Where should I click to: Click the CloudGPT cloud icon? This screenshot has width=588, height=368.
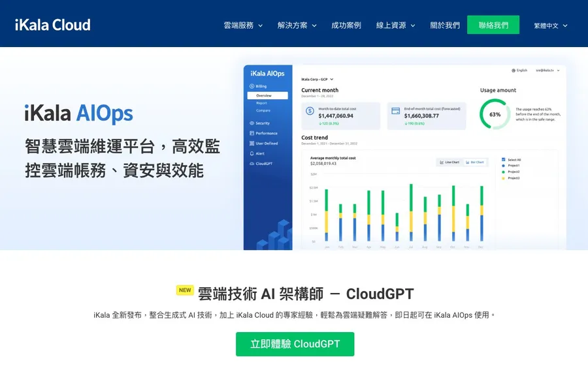point(252,164)
